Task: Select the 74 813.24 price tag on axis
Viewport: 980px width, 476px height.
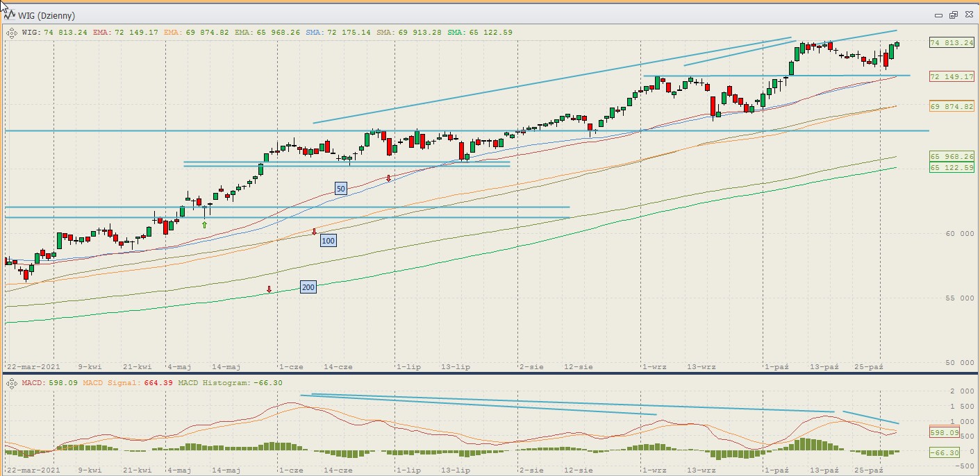Action: click(x=951, y=43)
